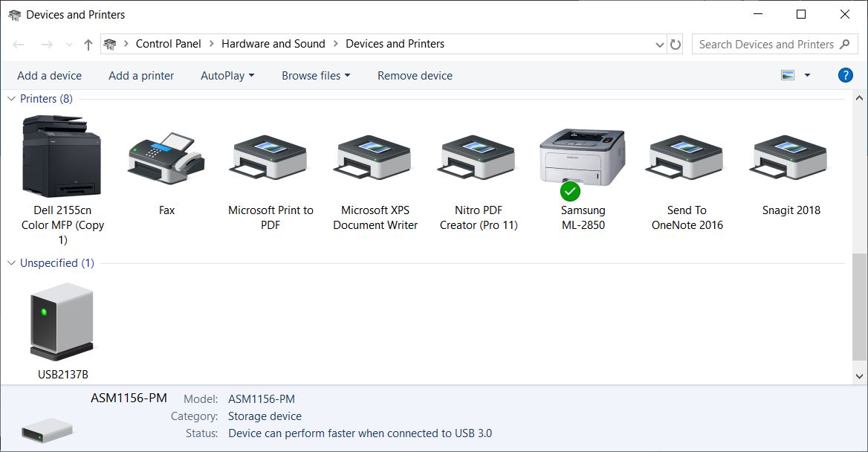This screenshot has height=452, width=868.
Task: Go up one level with the up arrow
Action: [x=88, y=45]
